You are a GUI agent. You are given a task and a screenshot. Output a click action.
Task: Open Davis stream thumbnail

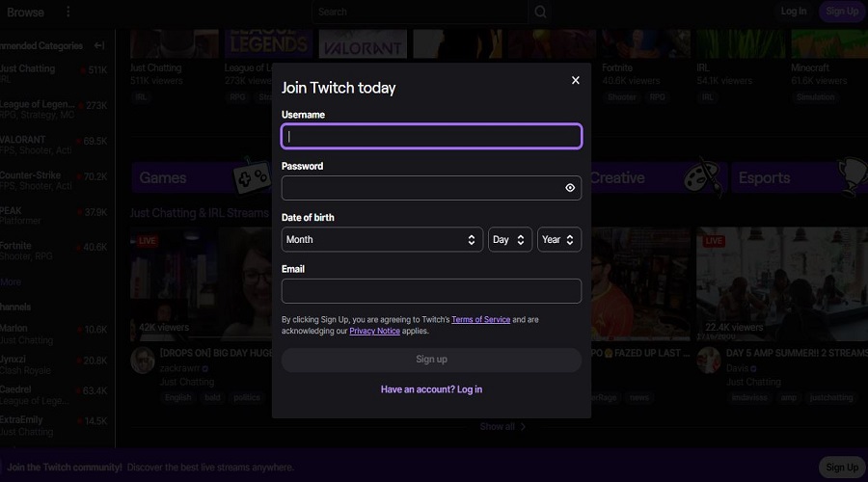click(x=782, y=283)
